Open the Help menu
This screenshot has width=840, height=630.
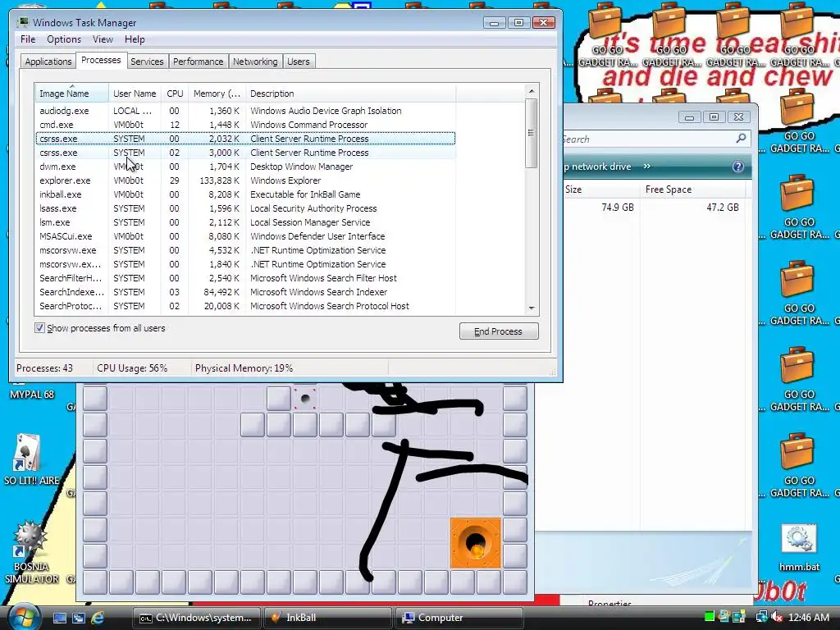[135, 39]
